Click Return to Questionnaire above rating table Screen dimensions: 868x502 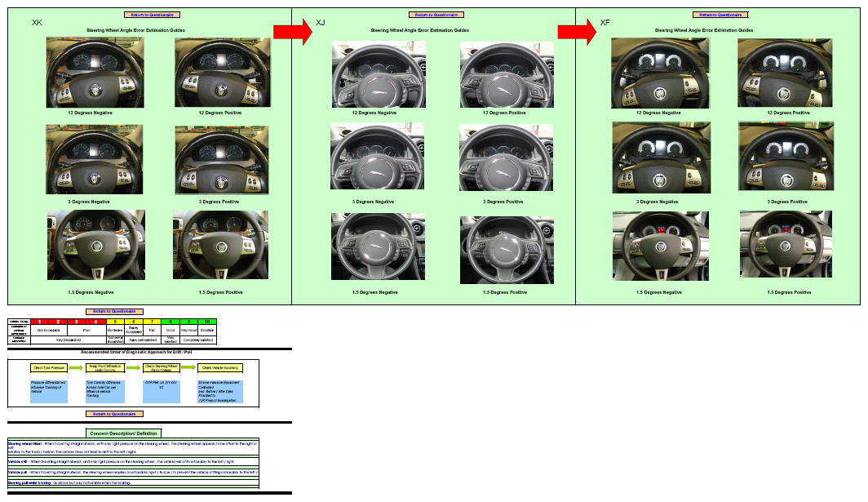pyautogui.click(x=114, y=311)
